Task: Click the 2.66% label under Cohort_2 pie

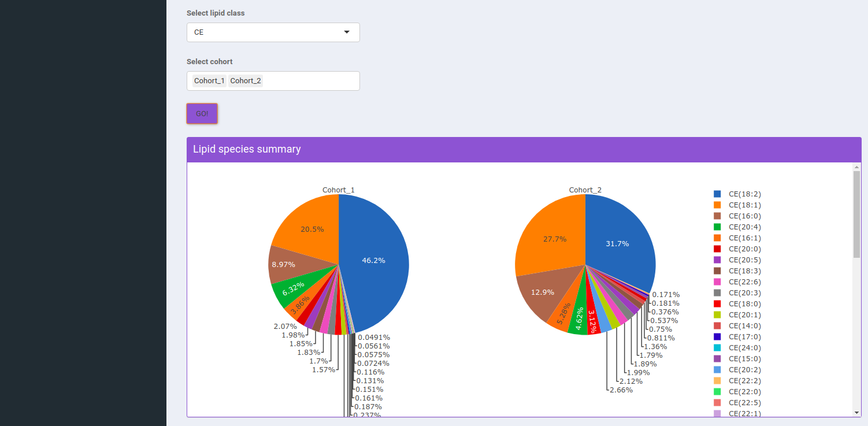Action: click(621, 390)
